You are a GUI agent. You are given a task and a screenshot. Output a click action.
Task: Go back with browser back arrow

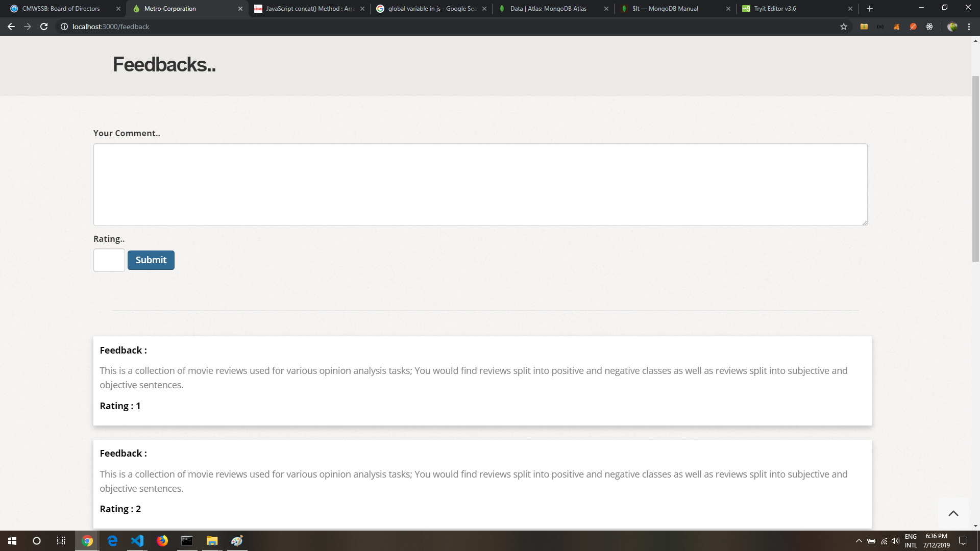pos(11,27)
